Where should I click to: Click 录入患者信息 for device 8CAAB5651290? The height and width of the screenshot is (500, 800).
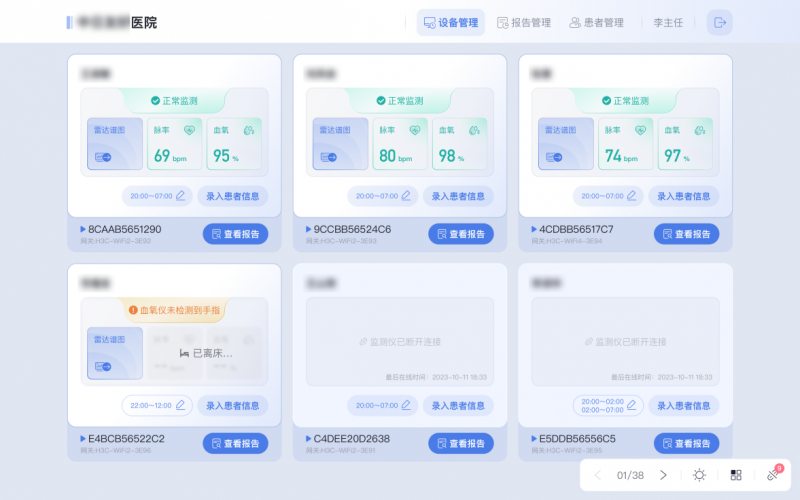tap(233, 196)
